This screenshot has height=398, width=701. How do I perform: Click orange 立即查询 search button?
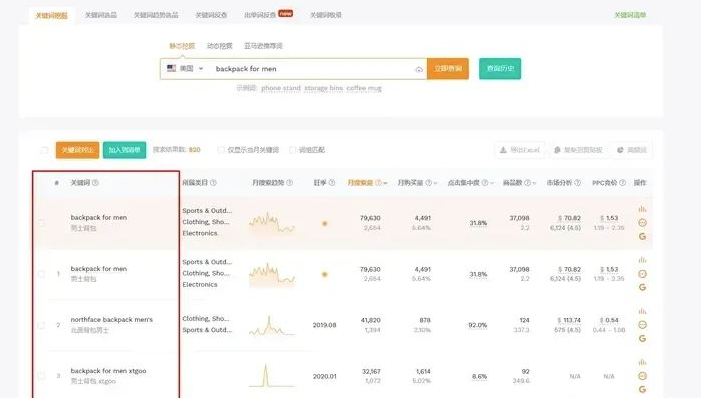click(x=448, y=68)
